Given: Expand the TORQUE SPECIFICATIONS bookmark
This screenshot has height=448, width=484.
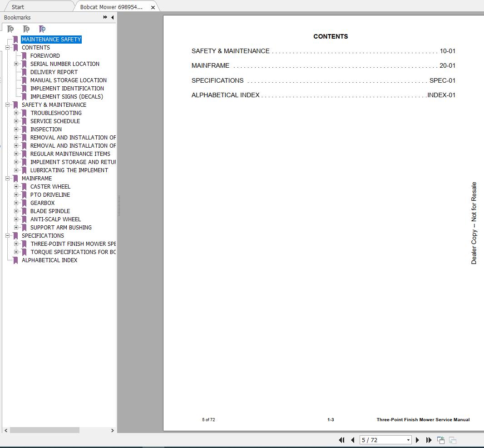Looking at the screenshot, I should [16, 252].
